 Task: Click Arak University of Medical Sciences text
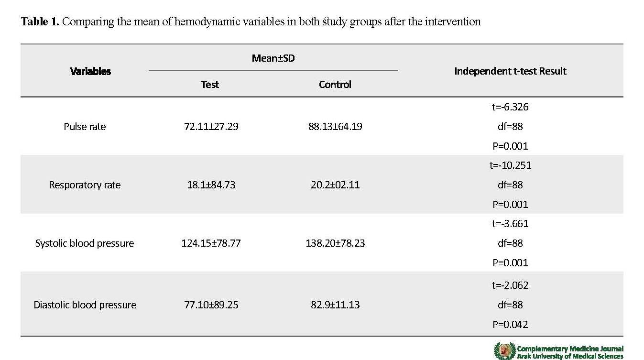click(x=570, y=356)
